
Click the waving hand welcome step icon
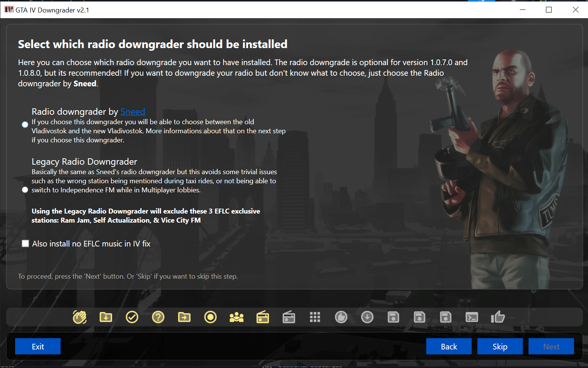pos(80,317)
